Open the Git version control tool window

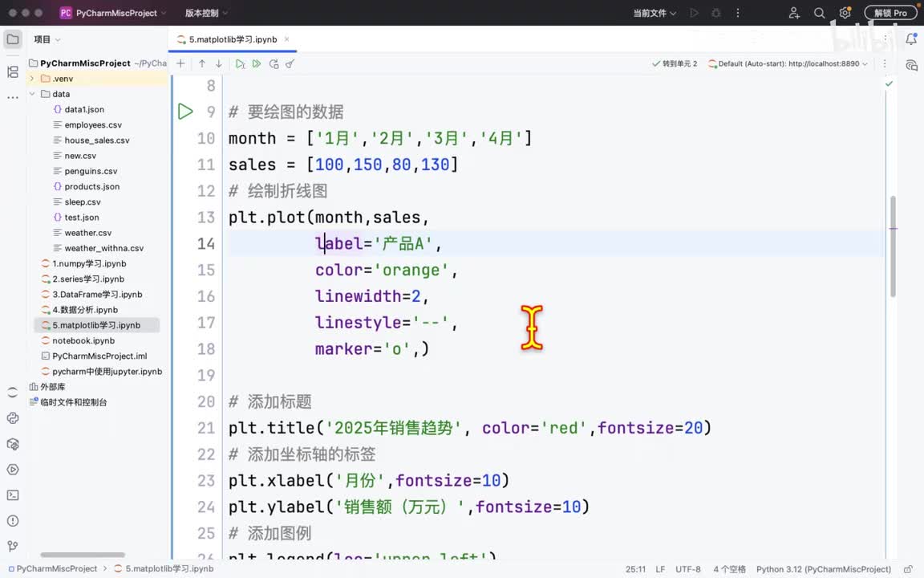coord(12,546)
